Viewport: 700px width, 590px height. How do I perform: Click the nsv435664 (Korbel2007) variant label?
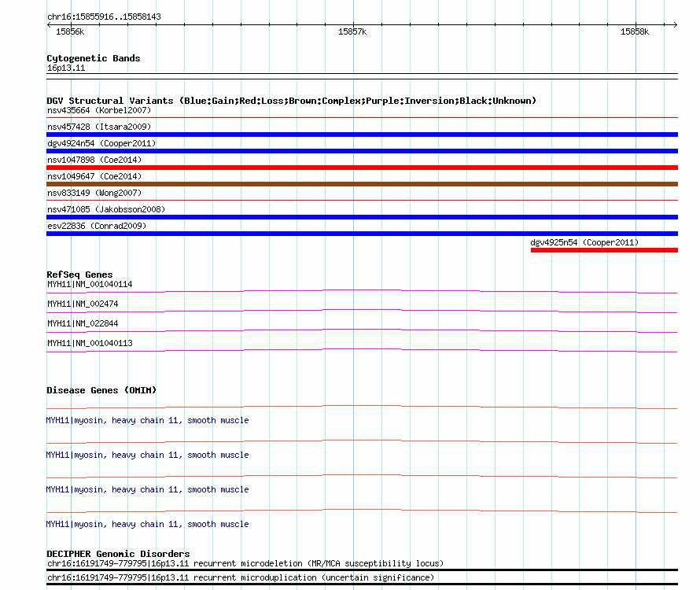(x=99, y=110)
